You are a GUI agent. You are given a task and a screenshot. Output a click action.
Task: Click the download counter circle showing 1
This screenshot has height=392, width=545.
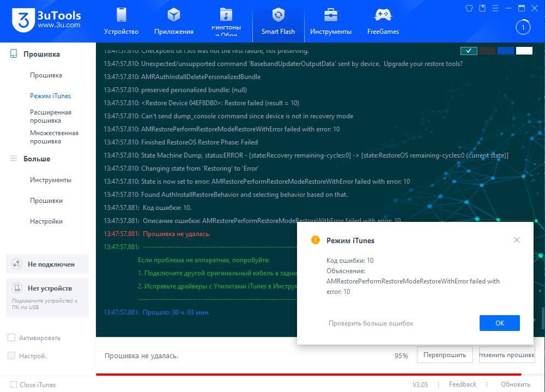(523, 27)
